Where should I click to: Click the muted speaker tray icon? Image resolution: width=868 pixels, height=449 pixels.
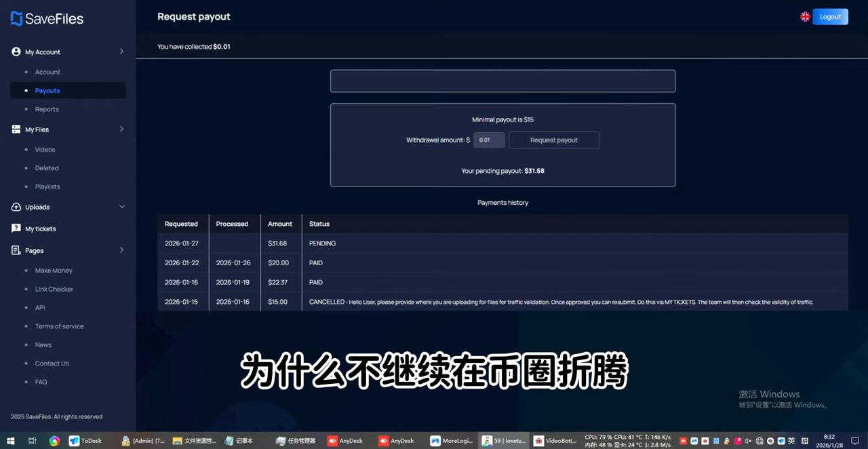(748, 441)
